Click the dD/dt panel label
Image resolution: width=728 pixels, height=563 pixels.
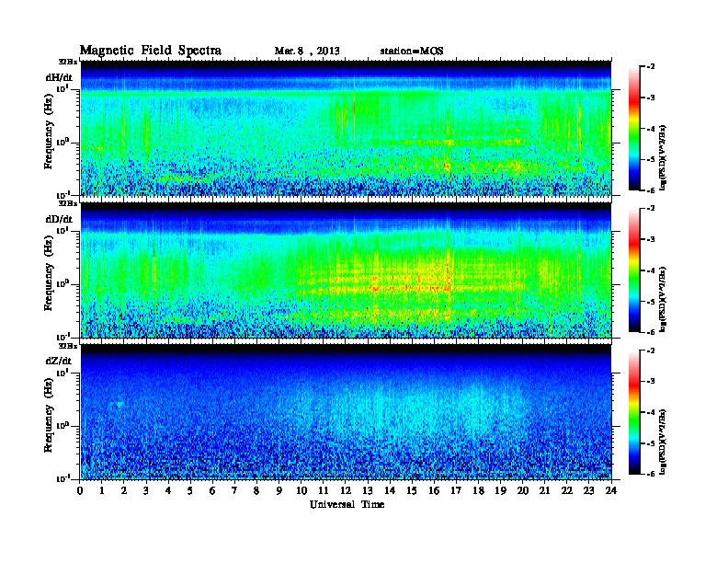click(x=59, y=219)
